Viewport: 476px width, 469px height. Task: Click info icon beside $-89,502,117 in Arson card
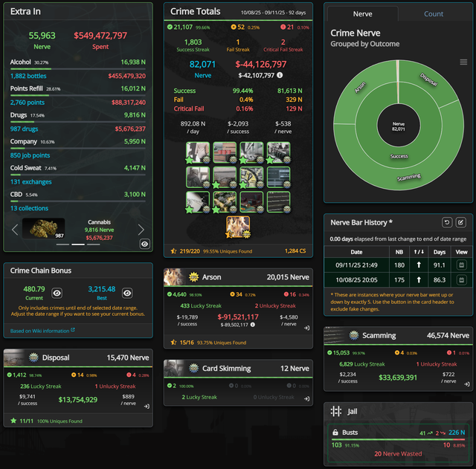(x=253, y=325)
